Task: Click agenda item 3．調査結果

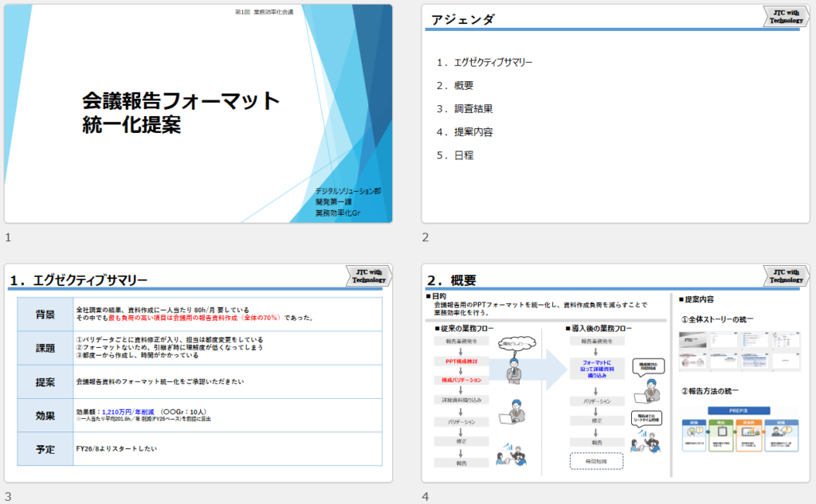Action: [464, 108]
